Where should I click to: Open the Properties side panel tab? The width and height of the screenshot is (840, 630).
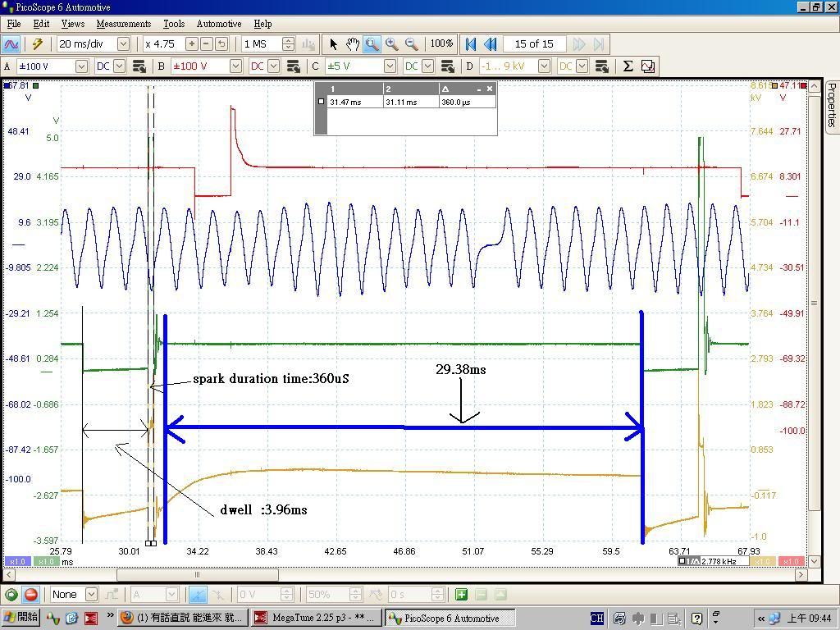[x=831, y=105]
